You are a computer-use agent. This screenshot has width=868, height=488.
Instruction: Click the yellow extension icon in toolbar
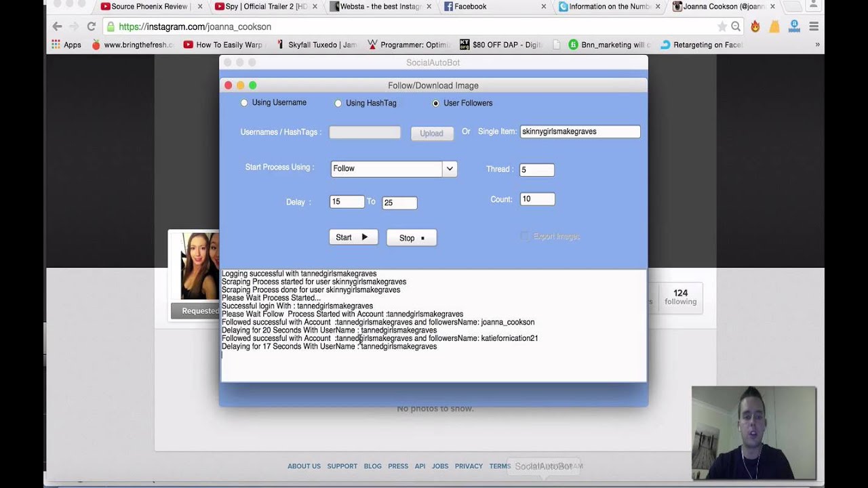[x=774, y=26]
